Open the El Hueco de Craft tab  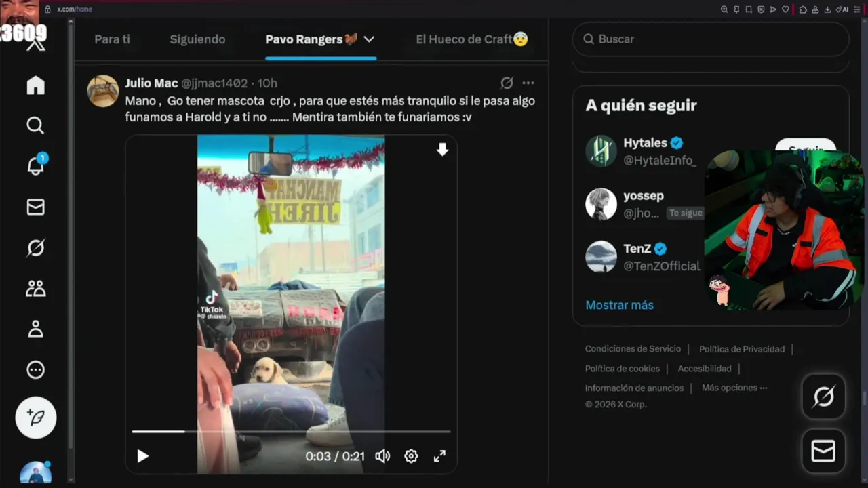point(472,39)
